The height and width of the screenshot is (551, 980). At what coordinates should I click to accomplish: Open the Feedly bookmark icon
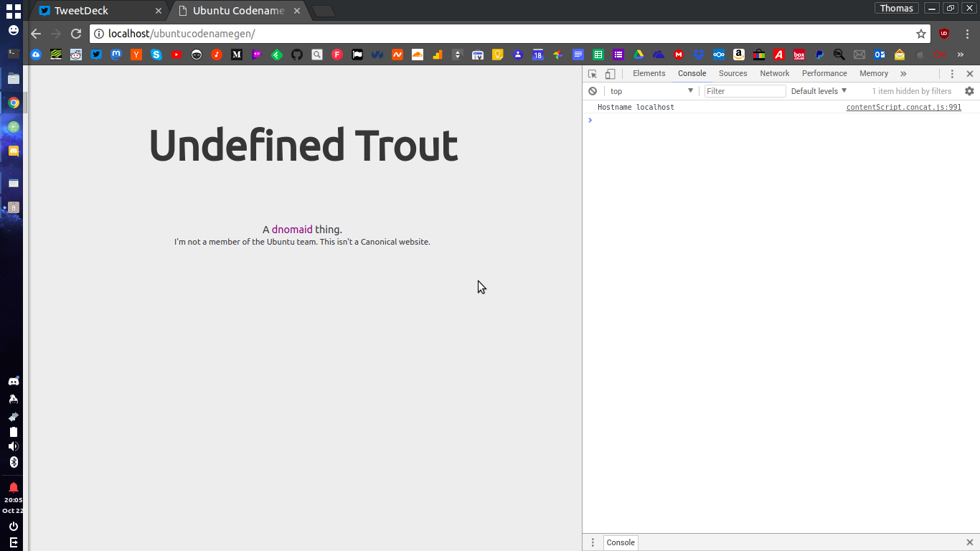(277, 55)
